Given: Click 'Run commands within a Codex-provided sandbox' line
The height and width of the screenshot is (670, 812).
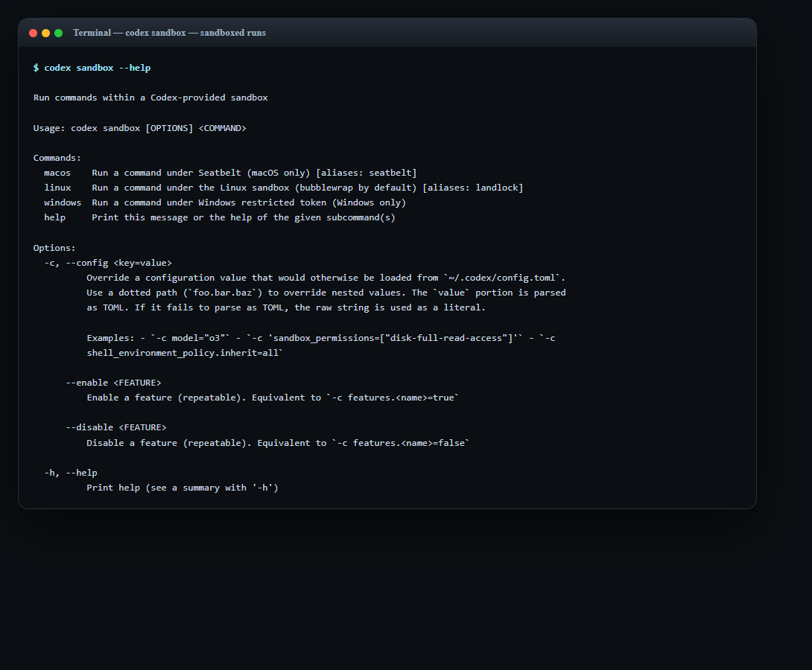Looking at the screenshot, I should pos(150,98).
